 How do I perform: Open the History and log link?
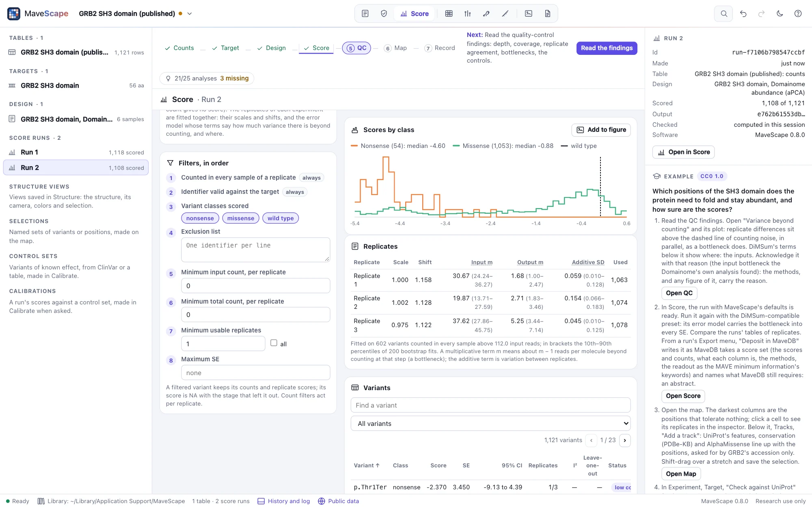point(284,501)
